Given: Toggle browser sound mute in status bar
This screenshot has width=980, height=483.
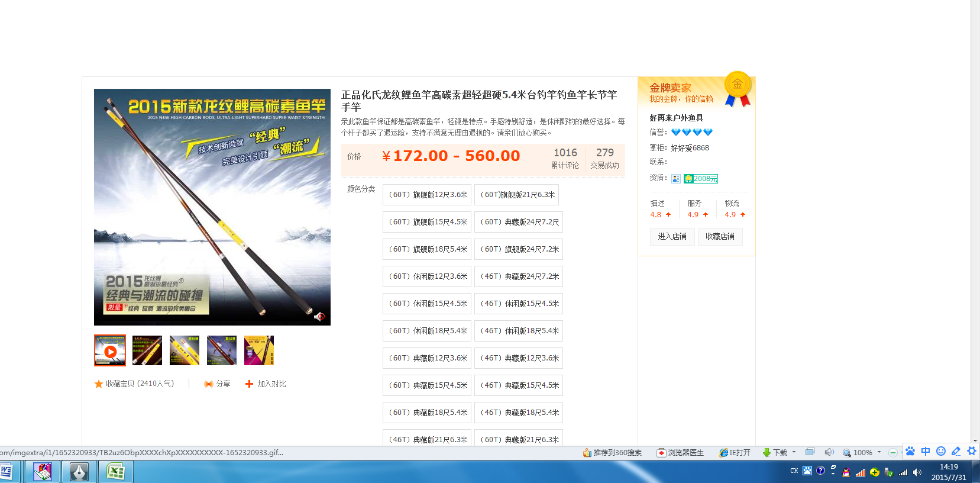Looking at the screenshot, I should tap(829, 452).
